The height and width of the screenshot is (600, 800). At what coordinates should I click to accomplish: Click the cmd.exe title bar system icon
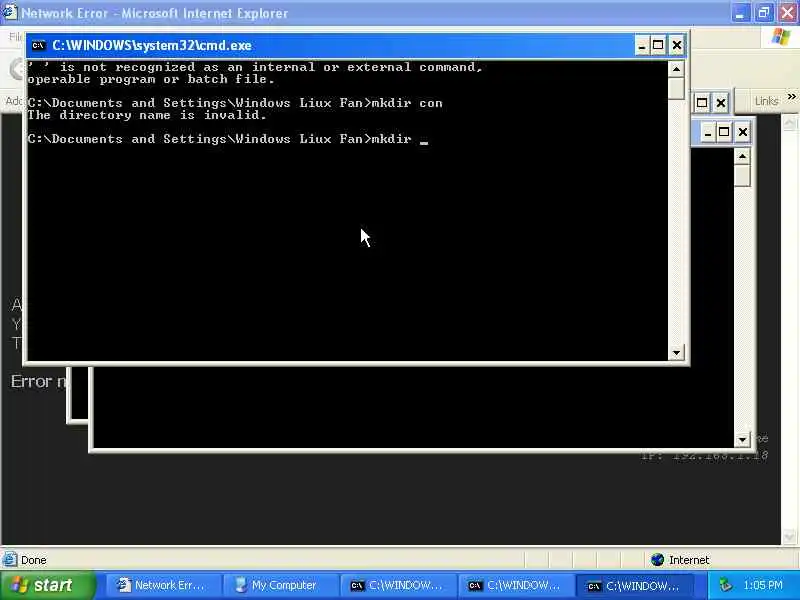pyautogui.click(x=38, y=46)
